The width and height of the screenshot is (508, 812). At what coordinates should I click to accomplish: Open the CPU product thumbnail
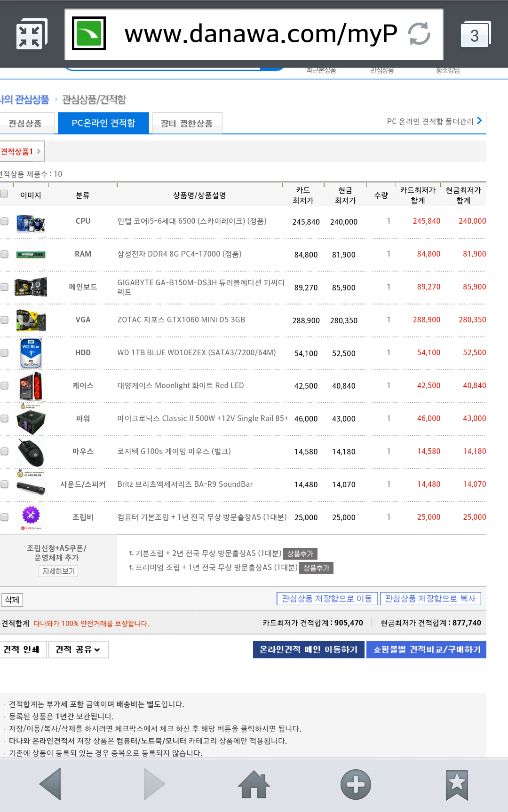click(x=31, y=223)
